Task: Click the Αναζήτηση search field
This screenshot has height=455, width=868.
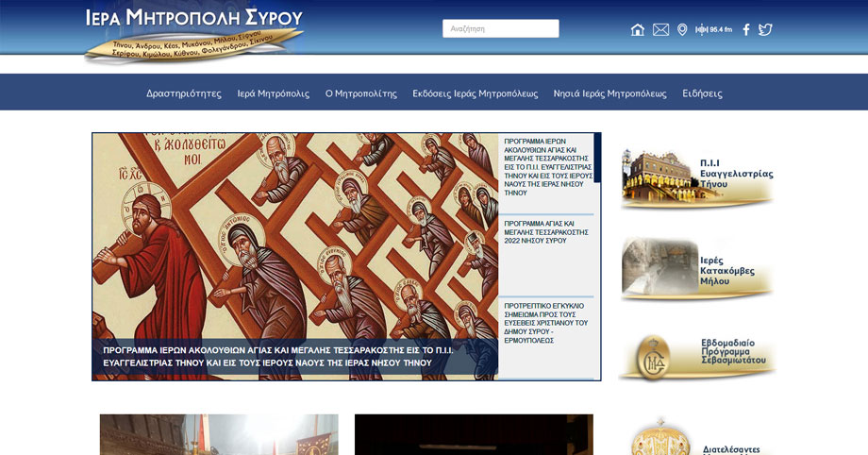Action: [x=500, y=29]
